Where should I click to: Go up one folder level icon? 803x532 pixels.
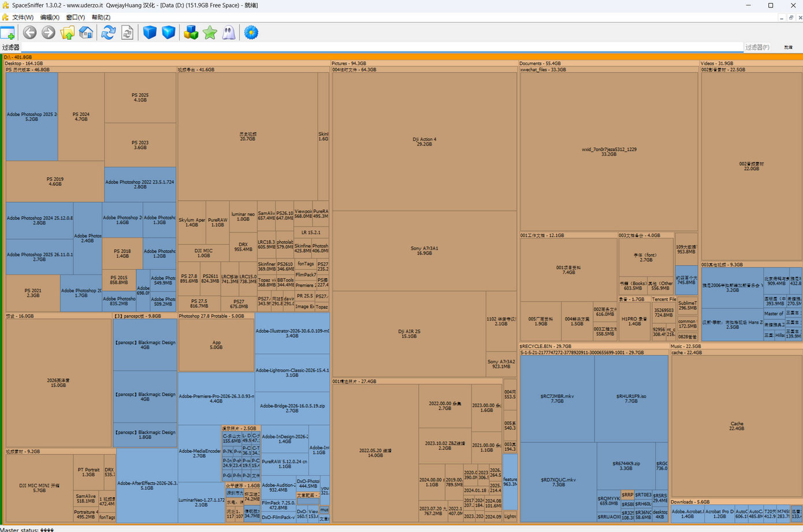coord(68,33)
